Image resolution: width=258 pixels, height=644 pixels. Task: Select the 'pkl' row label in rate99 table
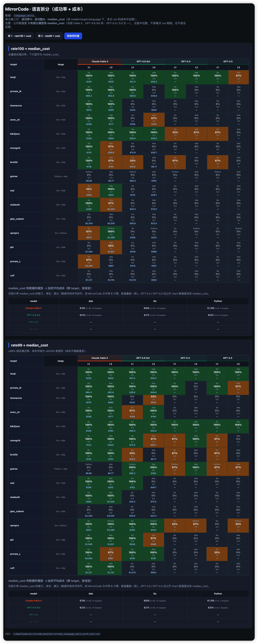tap(12, 540)
